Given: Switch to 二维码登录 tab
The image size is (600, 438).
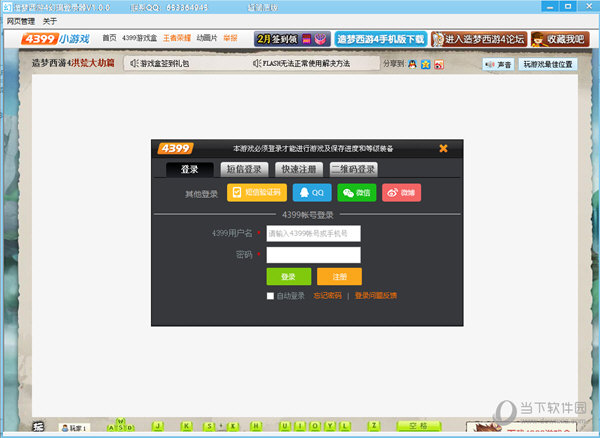Looking at the screenshot, I should [x=354, y=169].
